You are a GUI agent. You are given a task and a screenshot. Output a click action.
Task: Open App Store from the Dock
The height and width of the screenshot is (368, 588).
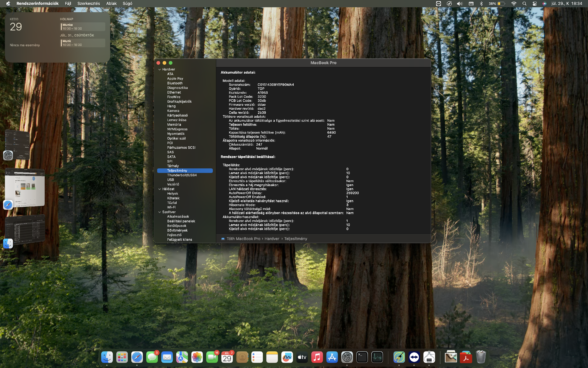point(332,357)
